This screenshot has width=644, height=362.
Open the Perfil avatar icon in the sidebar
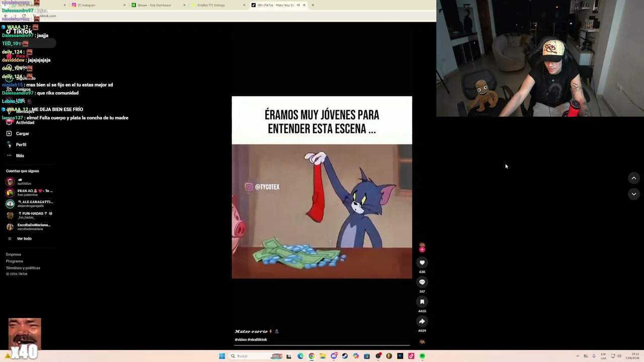click(9, 145)
